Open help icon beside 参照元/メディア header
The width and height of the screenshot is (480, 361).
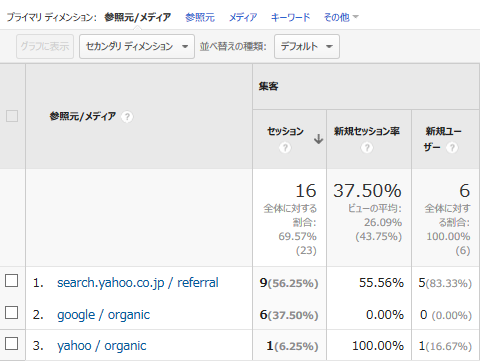click(127, 117)
